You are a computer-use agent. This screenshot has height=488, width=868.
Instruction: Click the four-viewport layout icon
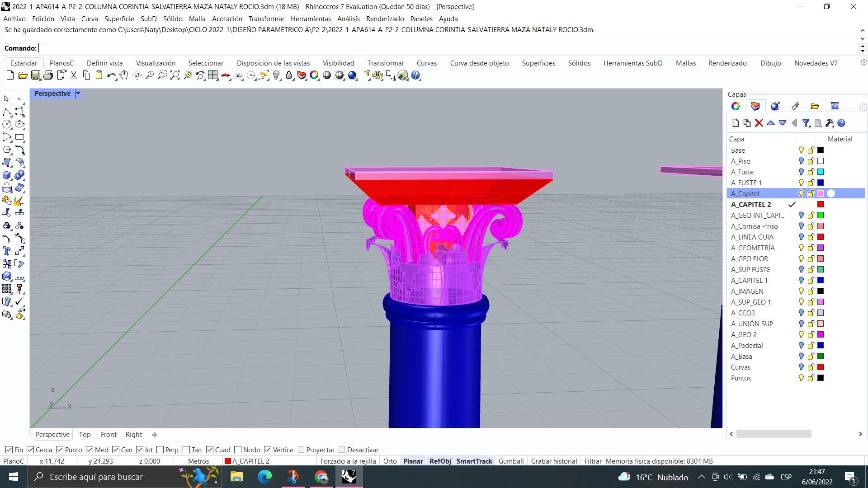(212, 75)
